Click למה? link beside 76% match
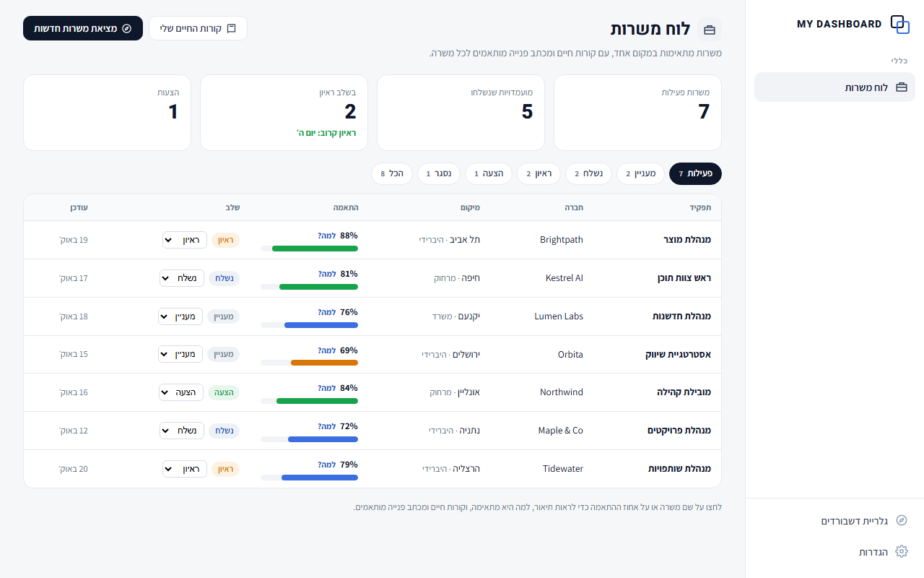The image size is (924, 578). point(327,312)
